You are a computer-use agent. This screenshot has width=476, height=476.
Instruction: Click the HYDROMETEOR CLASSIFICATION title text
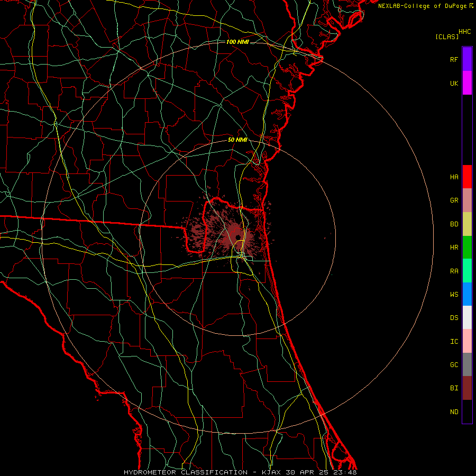pyautogui.click(x=186, y=472)
